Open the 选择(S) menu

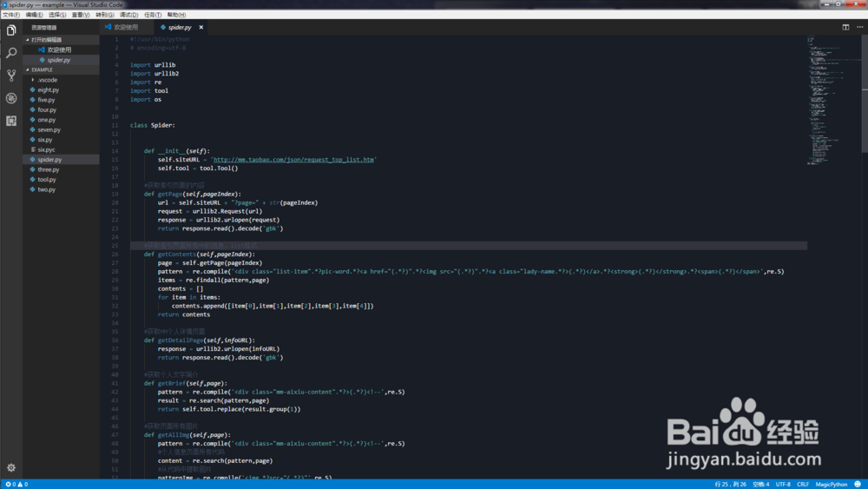tap(57, 15)
